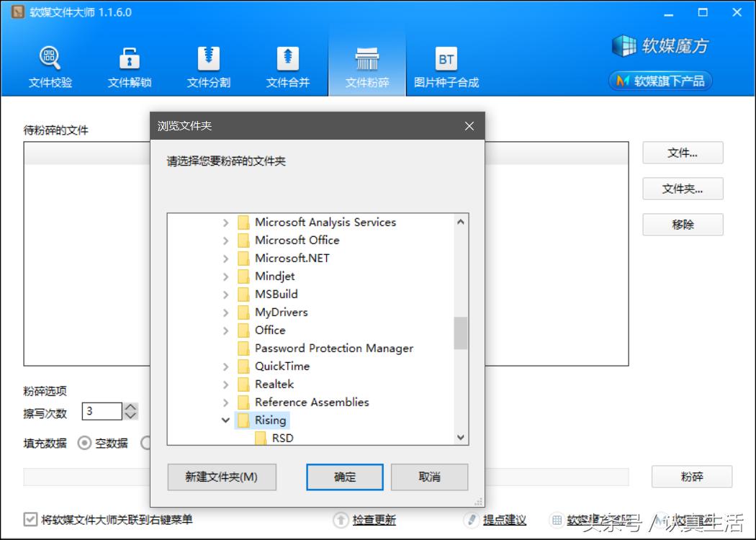The image size is (756, 540).
Task: Select MSBuild folder item
Action: click(268, 294)
